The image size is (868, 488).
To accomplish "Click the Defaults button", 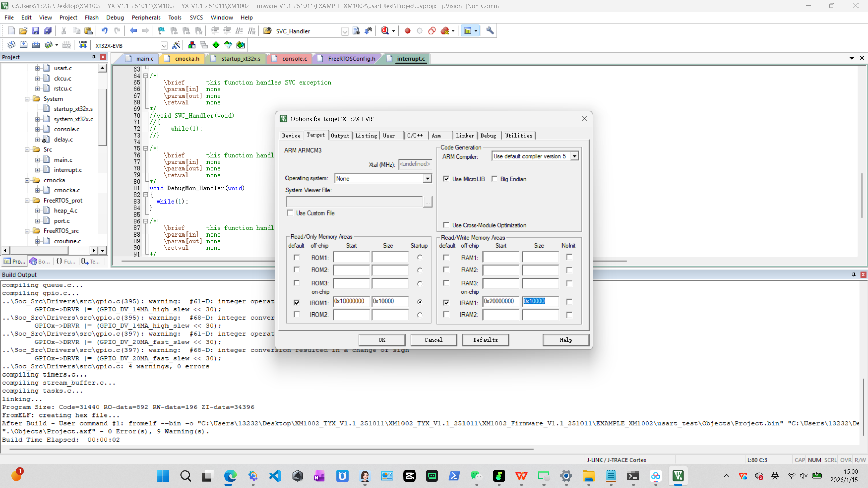I will (485, 340).
